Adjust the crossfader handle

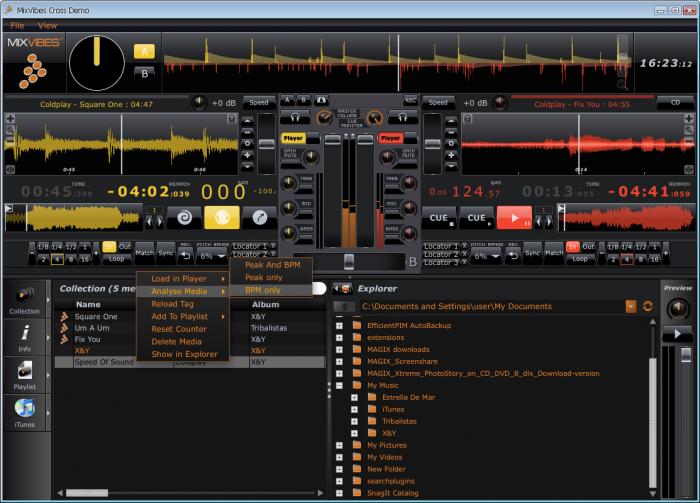coord(349,262)
